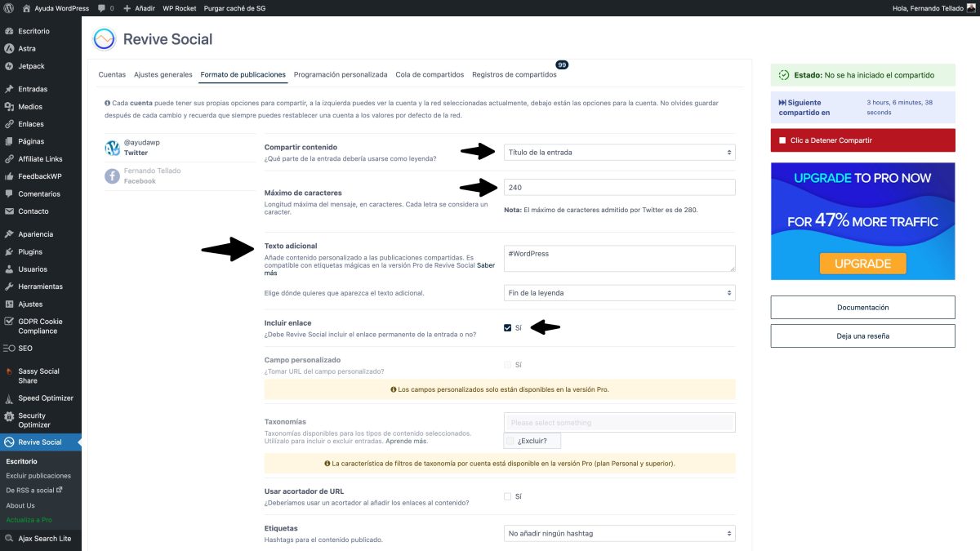This screenshot has height=551, width=980.
Task: Open Jetpack from the admin sidebar
Action: [31, 66]
